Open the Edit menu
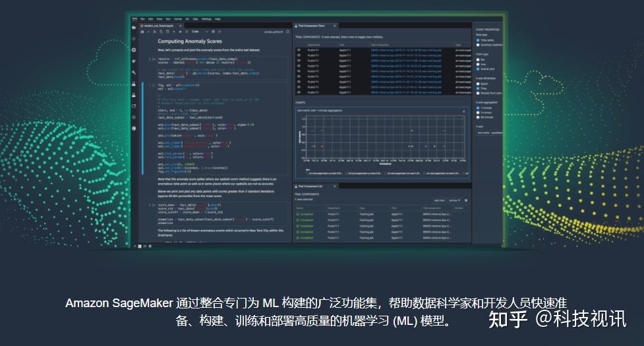Viewport: 644px width, 346px height. coord(150,19)
